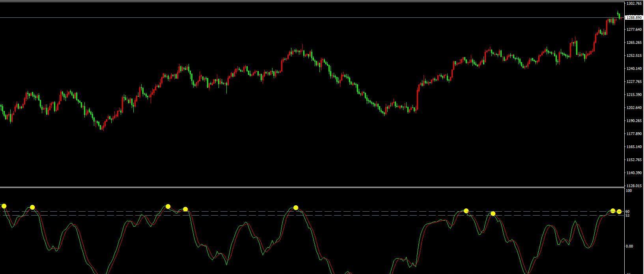Image resolution: width=644 pixels, height=274 pixels.
Task: Click the 1227.765 price axis label
Action: 634,82
